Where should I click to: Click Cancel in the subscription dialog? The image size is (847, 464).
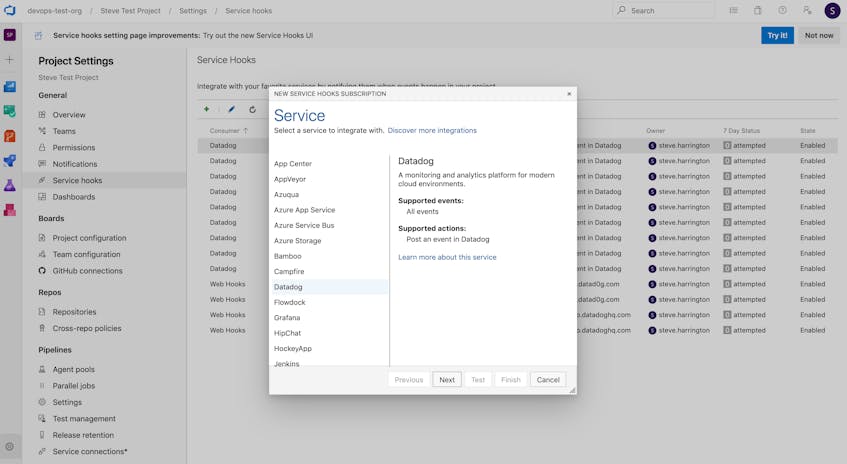tap(548, 380)
